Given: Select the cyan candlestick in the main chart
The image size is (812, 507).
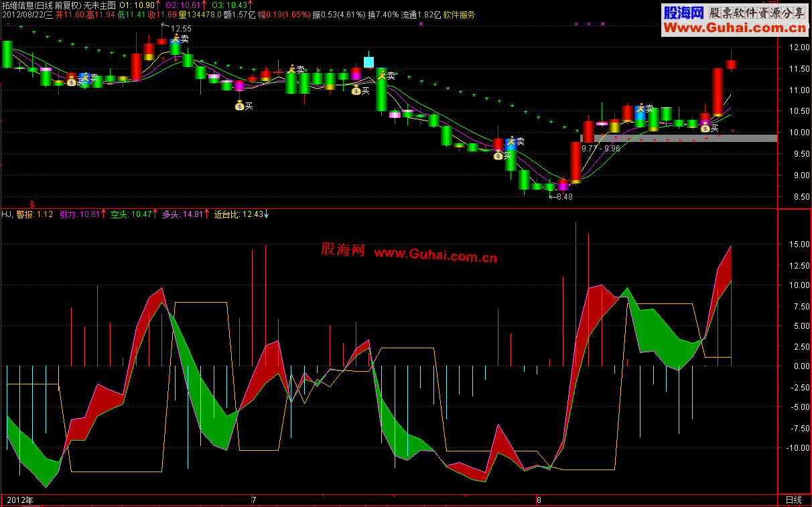Looking at the screenshot, I should [368, 62].
